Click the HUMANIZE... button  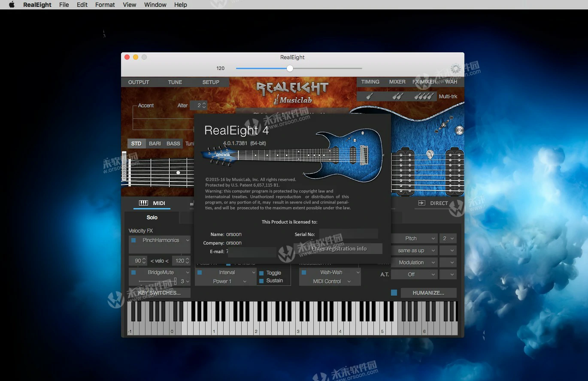click(x=428, y=293)
